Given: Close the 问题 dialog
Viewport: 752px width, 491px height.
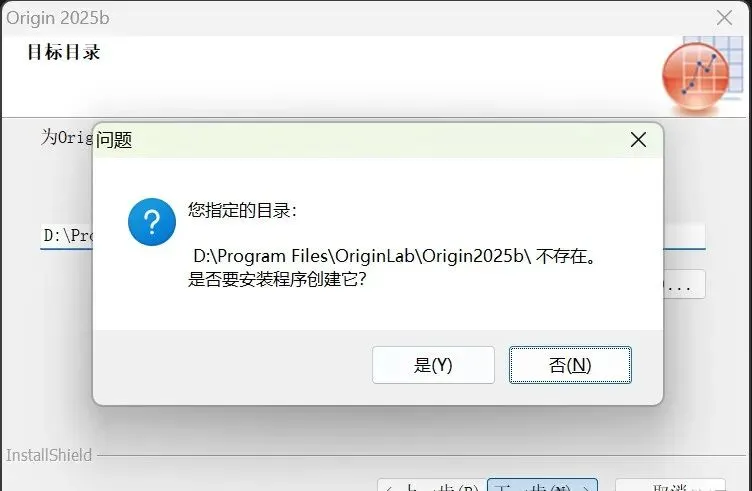Looking at the screenshot, I should pos(638,140).
